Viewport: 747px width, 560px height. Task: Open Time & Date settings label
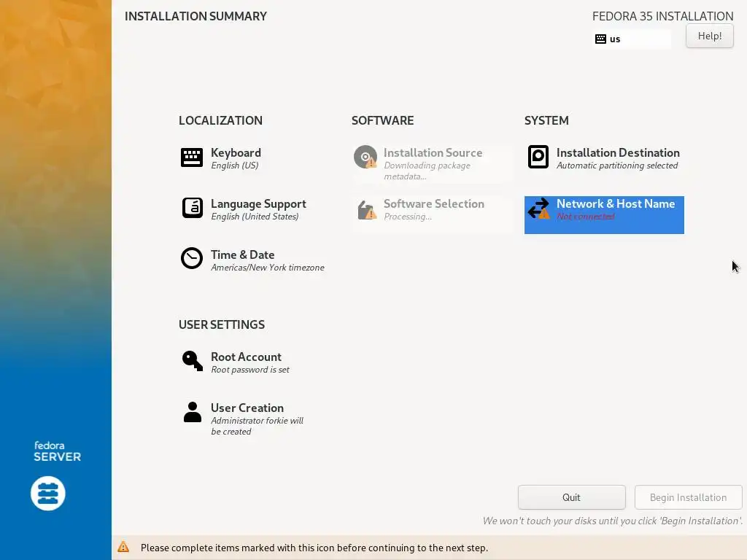tap(242, 254)
